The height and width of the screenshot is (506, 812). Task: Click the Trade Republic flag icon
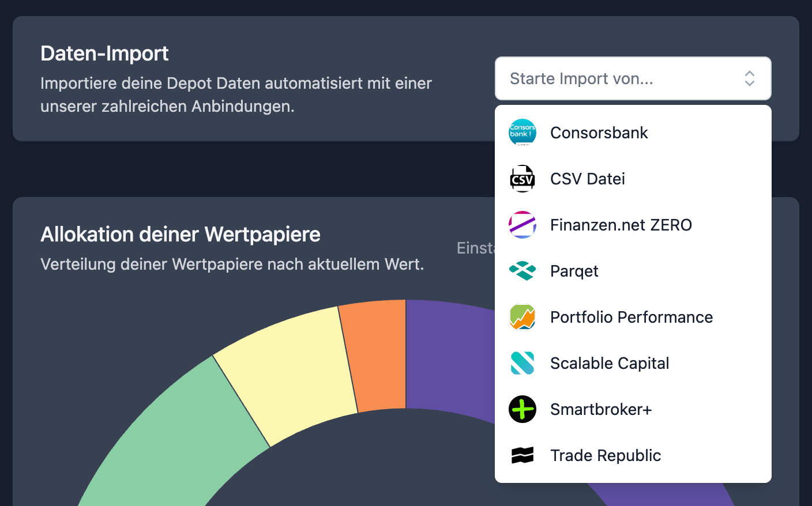click(x=522, y=455)
